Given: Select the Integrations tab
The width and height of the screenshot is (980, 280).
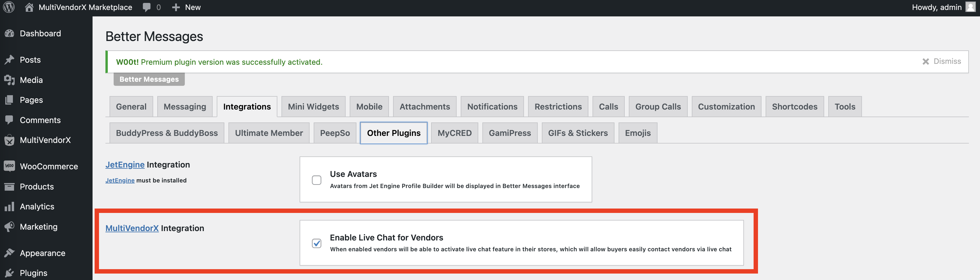Looking at the screenshot, I should pyautogui.click(x=247, y=107).
